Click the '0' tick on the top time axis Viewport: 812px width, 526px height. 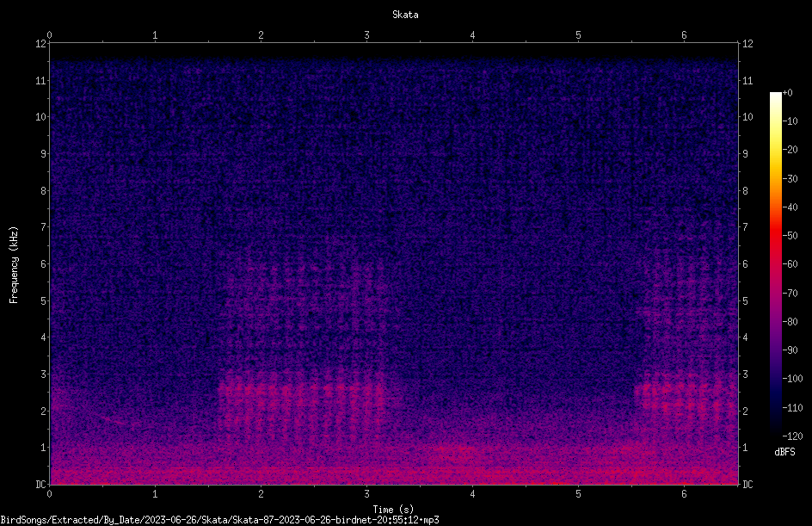click(49, 35)
